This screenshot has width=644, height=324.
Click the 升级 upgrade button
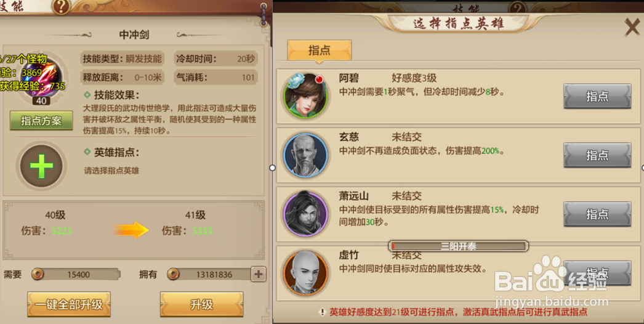click(202, 304)
